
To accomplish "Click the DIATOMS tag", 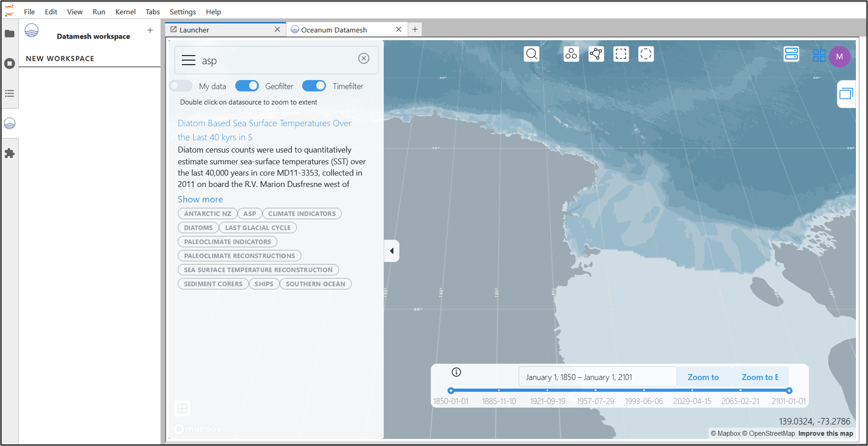I will pos(198,228).
